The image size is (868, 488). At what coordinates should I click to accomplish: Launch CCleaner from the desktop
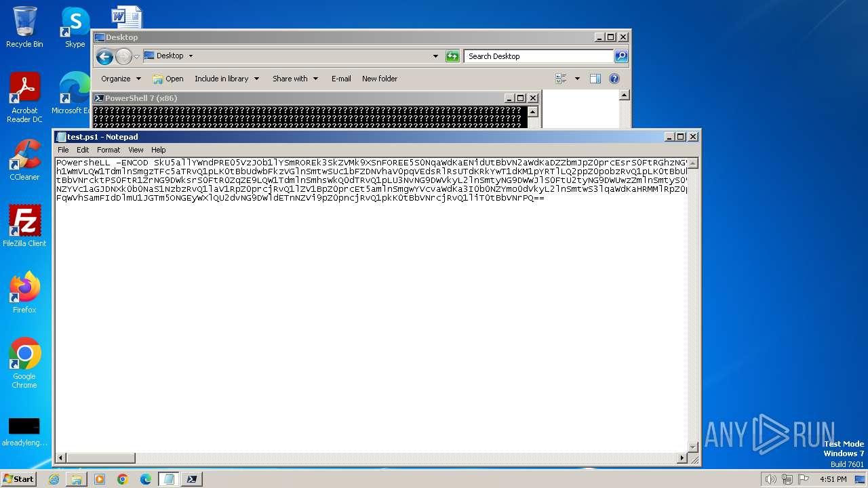pyautogui.click(x=24, y=160)
